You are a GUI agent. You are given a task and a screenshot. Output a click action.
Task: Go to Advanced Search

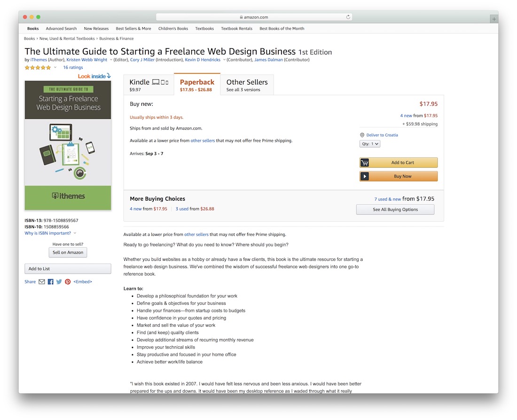(x=61, y=29)
